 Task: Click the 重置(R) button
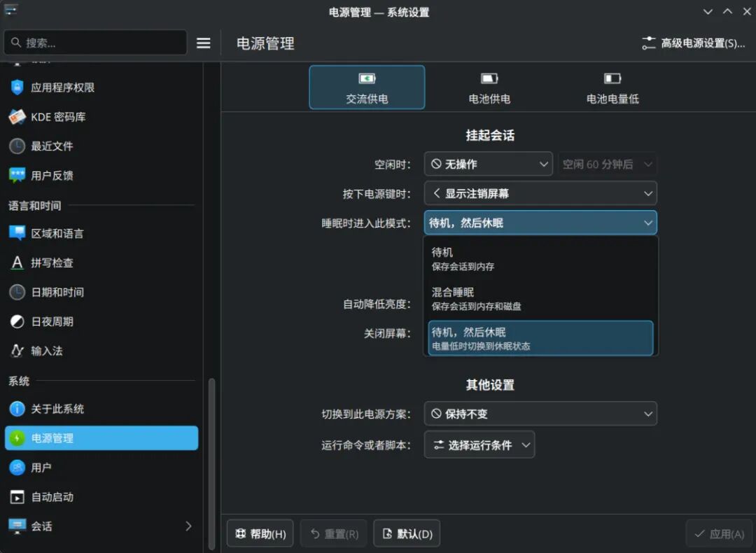[x=334, y=533]
